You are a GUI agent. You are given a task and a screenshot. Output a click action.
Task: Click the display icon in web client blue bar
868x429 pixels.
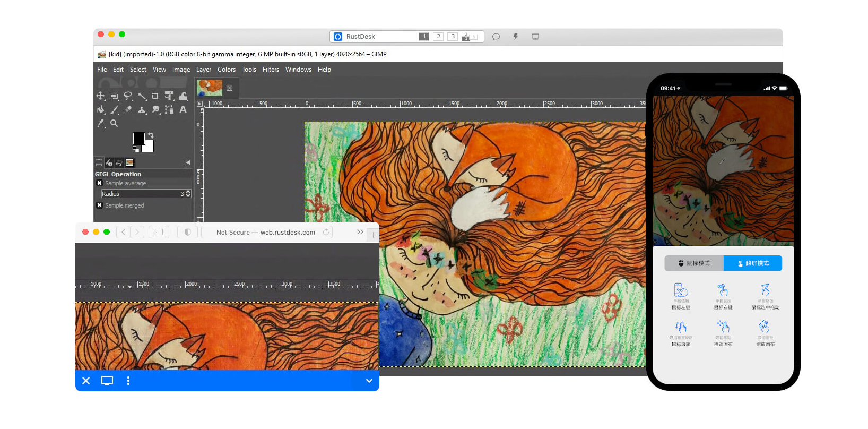coord(107,381)
